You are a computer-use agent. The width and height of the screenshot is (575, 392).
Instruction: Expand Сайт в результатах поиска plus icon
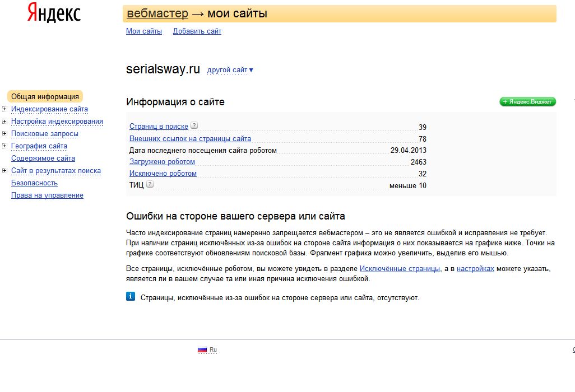(x=4, y=170)
